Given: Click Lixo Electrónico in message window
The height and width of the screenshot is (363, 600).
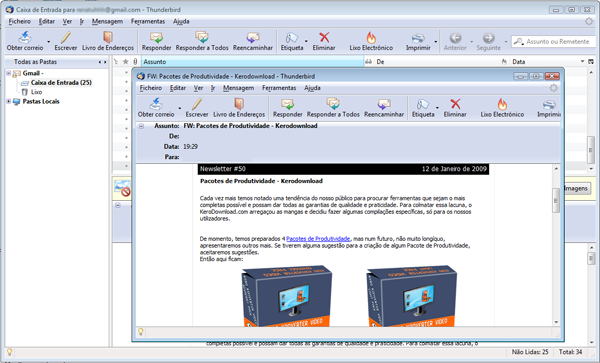Looking at the screenshot, I should click(502, 108).
